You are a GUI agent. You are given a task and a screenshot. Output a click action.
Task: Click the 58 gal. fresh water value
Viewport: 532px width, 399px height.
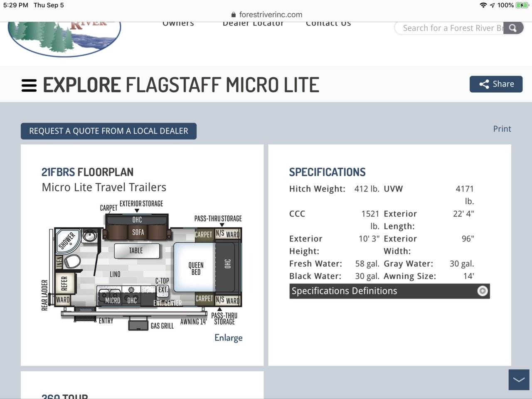[x=367, y=264]
